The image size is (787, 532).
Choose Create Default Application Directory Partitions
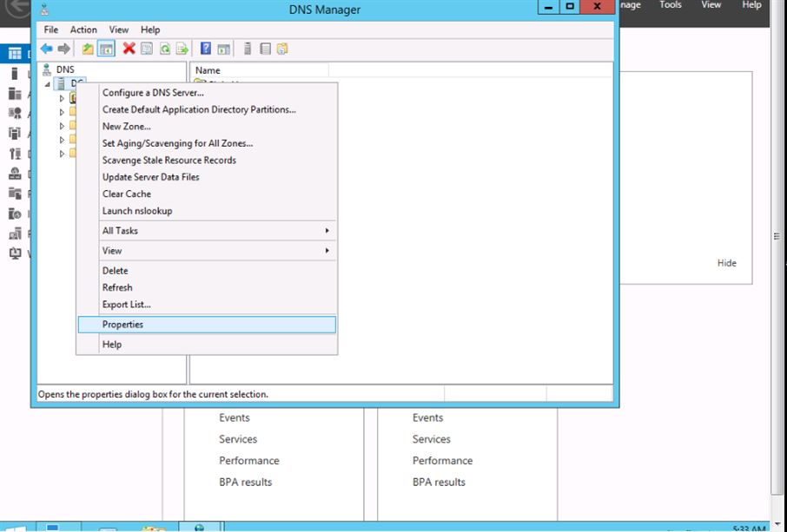(x=207, y=109)
